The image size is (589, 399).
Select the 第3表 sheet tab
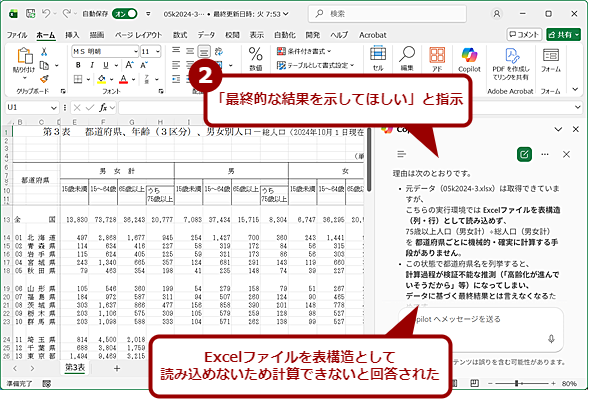pos(75,367)
